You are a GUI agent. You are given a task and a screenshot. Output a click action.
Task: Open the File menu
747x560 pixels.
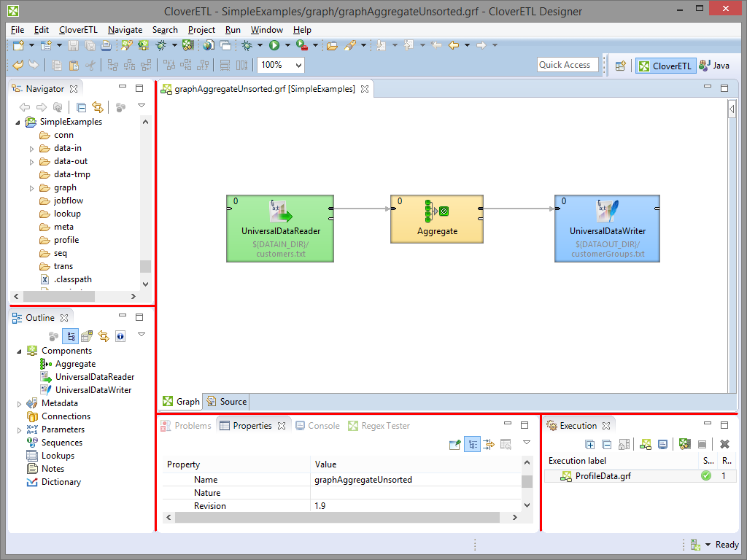(18, 30)
